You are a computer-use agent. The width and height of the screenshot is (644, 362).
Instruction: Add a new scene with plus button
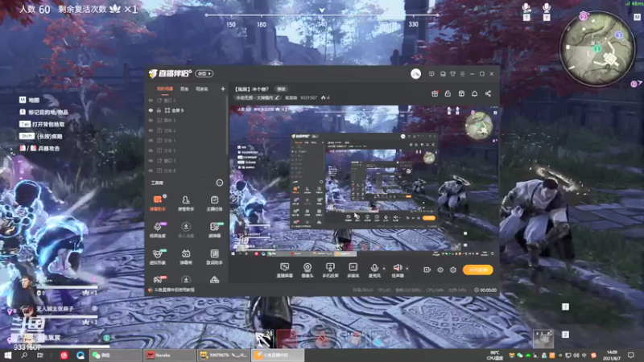[223, 89]
